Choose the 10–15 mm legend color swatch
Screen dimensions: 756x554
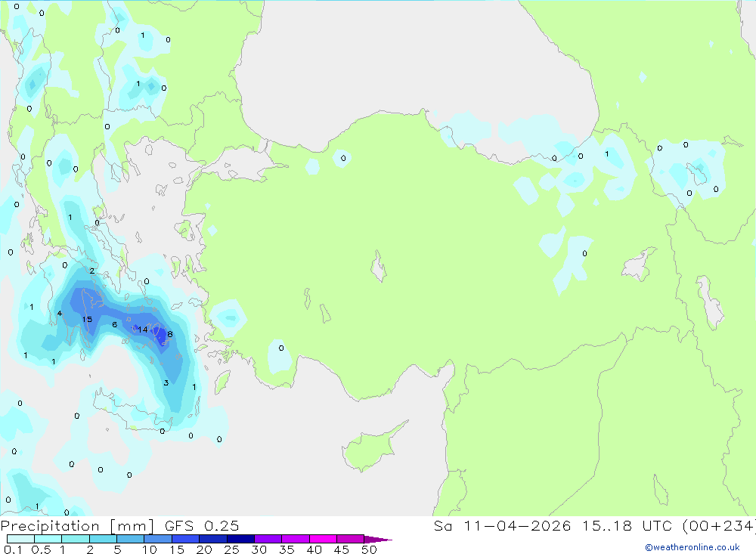click(158, 539)
